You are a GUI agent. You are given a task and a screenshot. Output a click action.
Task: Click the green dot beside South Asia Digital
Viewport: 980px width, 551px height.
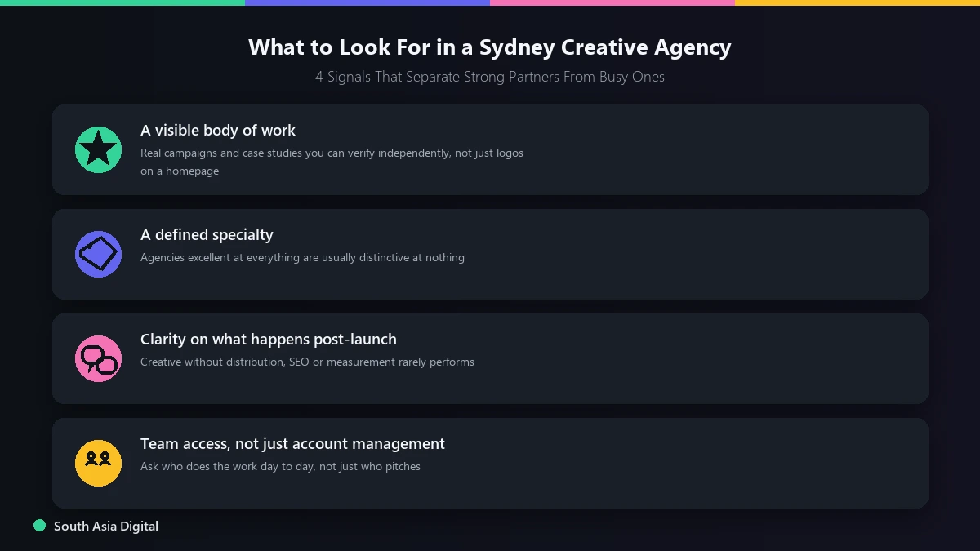(39, 526)
